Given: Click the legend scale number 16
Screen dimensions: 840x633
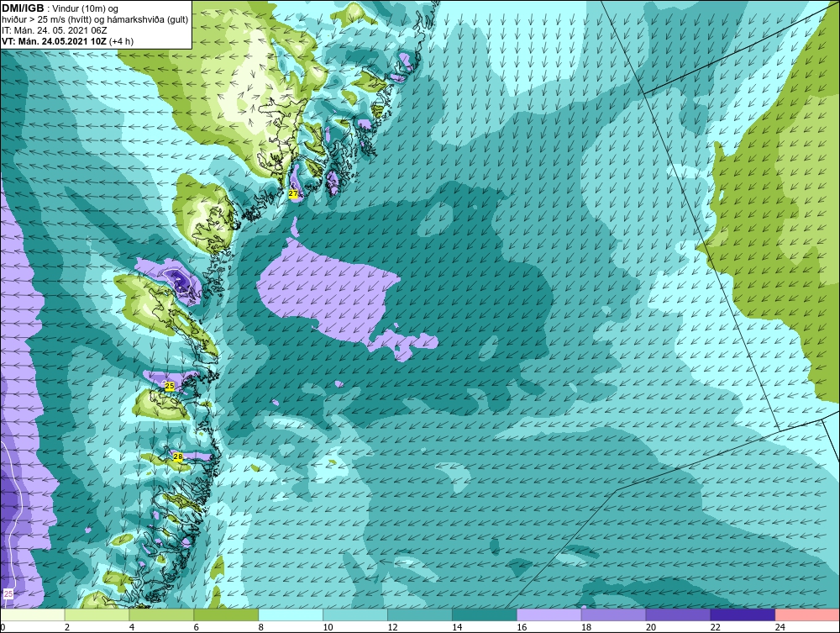Looking at the screenshot, I should [522, 627].
